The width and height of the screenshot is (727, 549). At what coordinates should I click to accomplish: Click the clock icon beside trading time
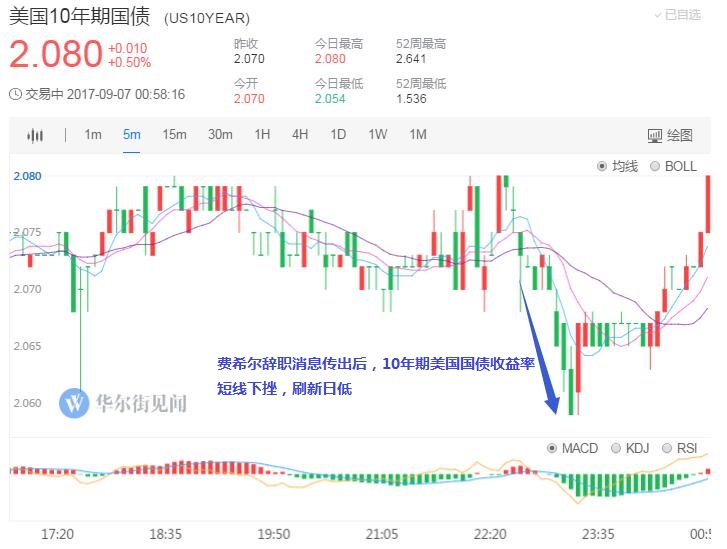[x=15, y=94]
